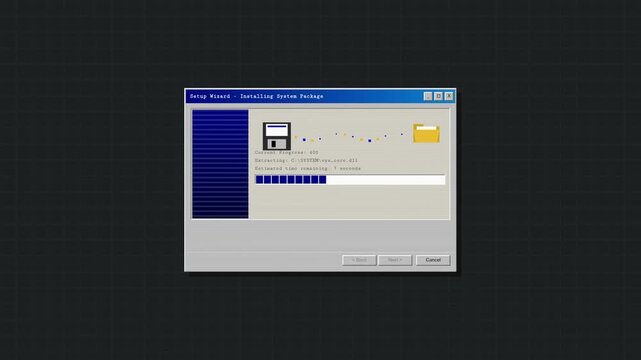Click the installation progress bar
Viewport: 641px width, 360px height.
coord(350,179)
